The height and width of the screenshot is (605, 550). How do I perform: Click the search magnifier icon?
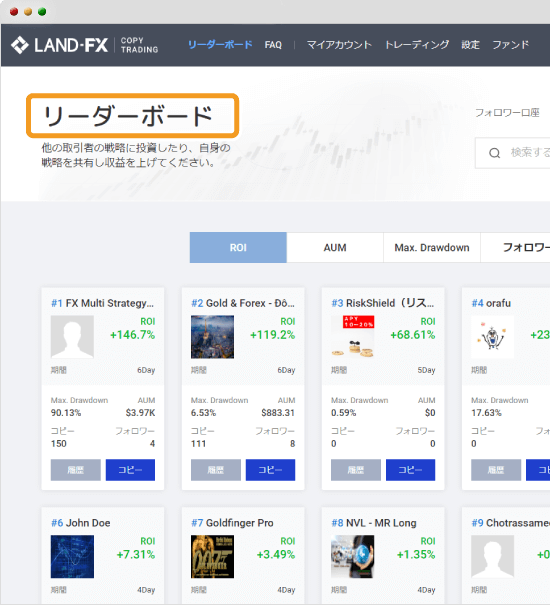494,153
